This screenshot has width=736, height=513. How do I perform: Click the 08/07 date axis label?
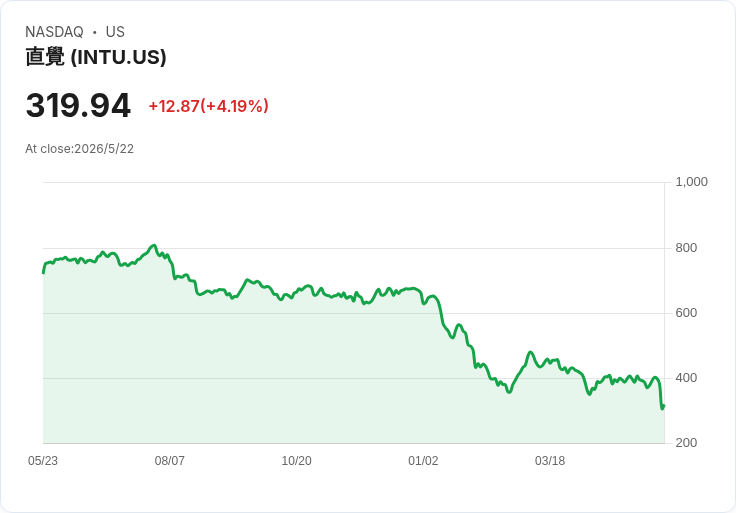pyautogui.click(x=169, y=461)
